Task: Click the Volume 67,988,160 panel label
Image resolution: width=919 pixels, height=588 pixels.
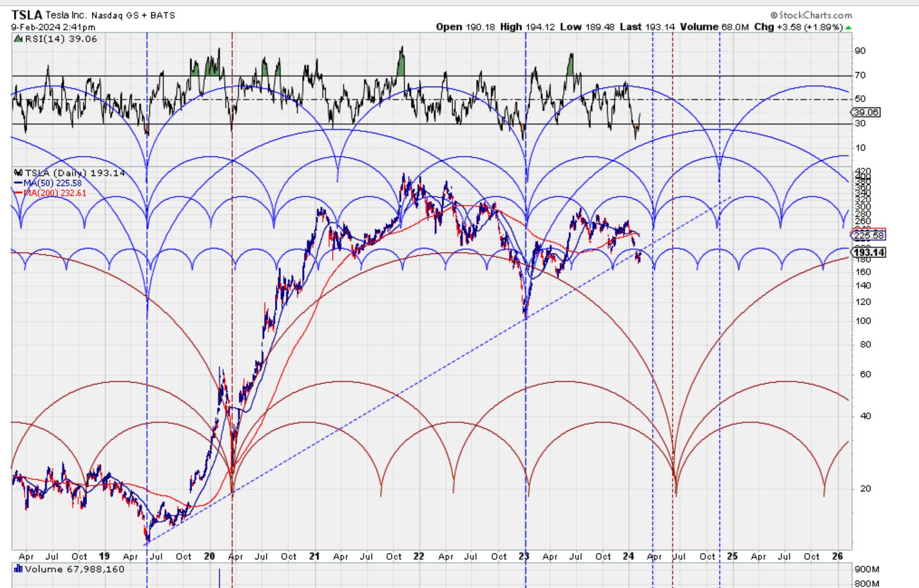Action: [x=74, y=569]
